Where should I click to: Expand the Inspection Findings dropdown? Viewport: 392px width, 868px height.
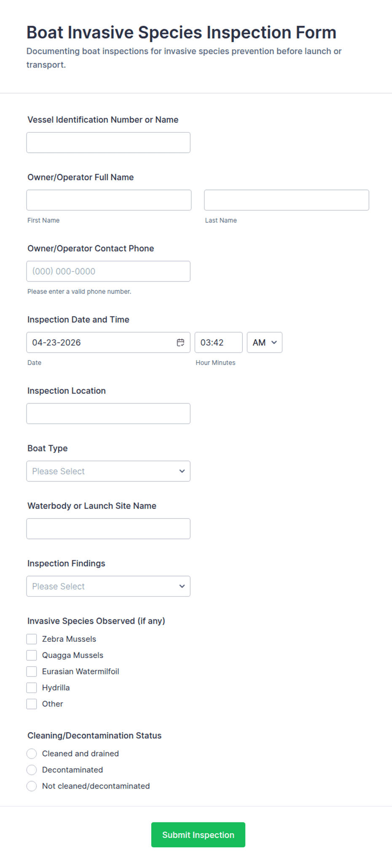click(x=108, y=587)
